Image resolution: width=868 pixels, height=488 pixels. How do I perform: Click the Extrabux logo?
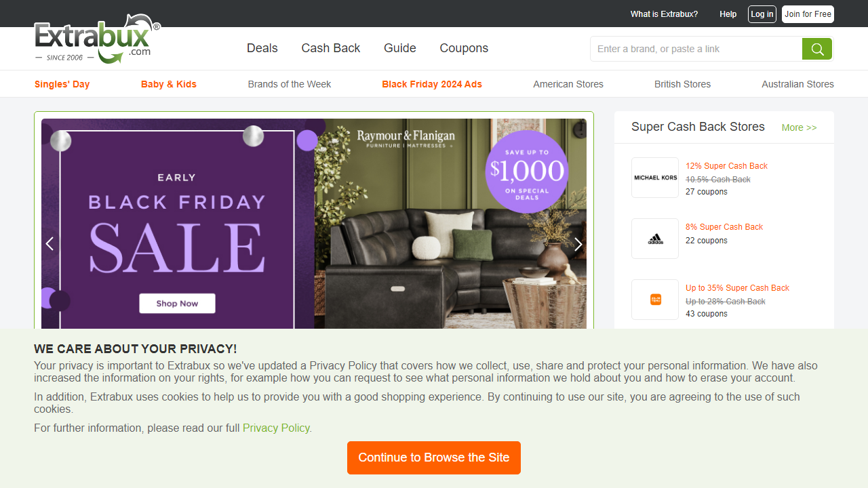97,39
